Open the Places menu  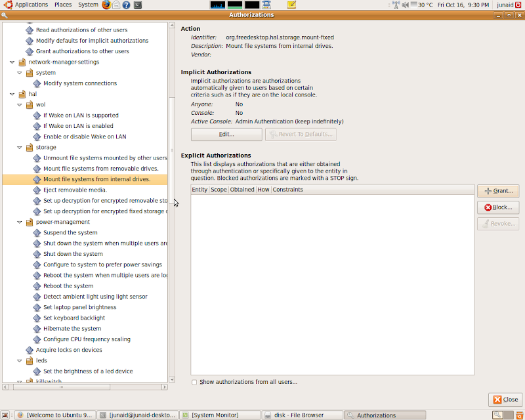[x=63, y=5]
